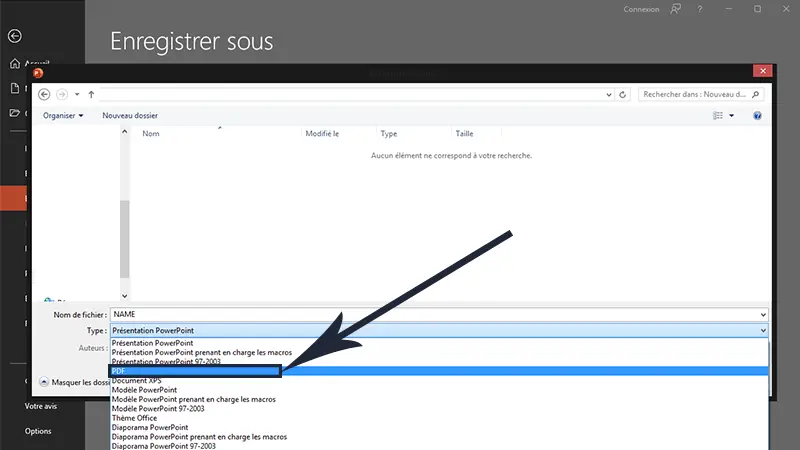Open the help question mark in title bar
The width and height of the screenshot is (800, 450).
(x=699, y=9)
